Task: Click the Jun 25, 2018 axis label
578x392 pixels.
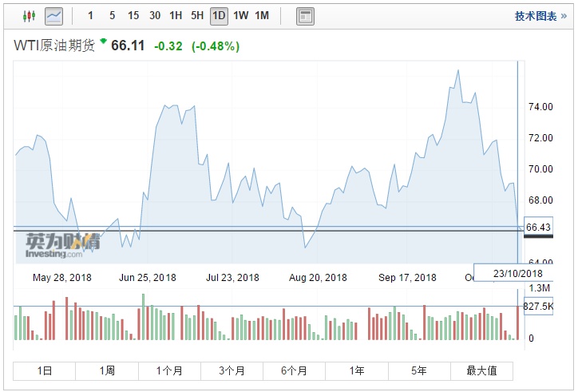Action: 148,277
